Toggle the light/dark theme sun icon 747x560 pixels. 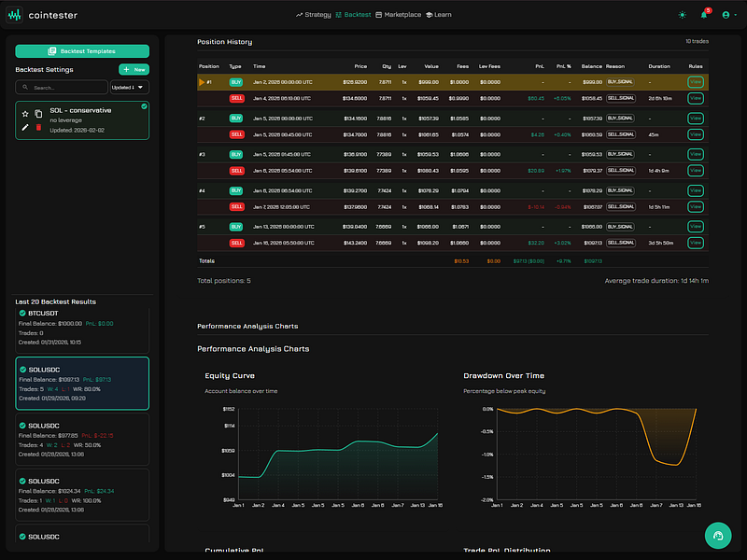tap(683, 15)
